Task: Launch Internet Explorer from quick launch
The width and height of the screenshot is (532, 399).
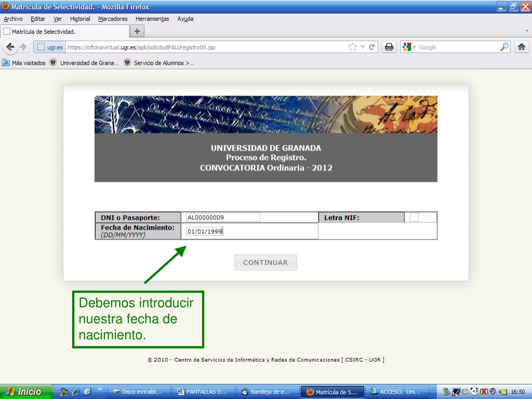Action: [x=76, y=392]
